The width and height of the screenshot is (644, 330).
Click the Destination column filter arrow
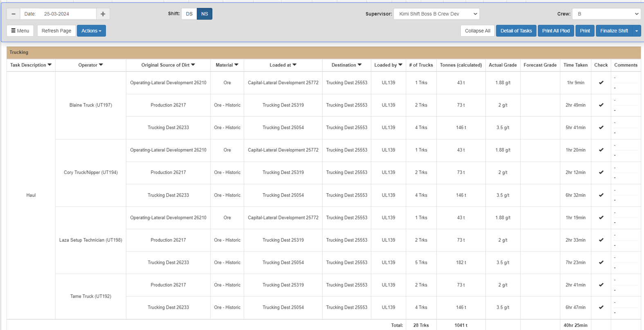(360, 65)
